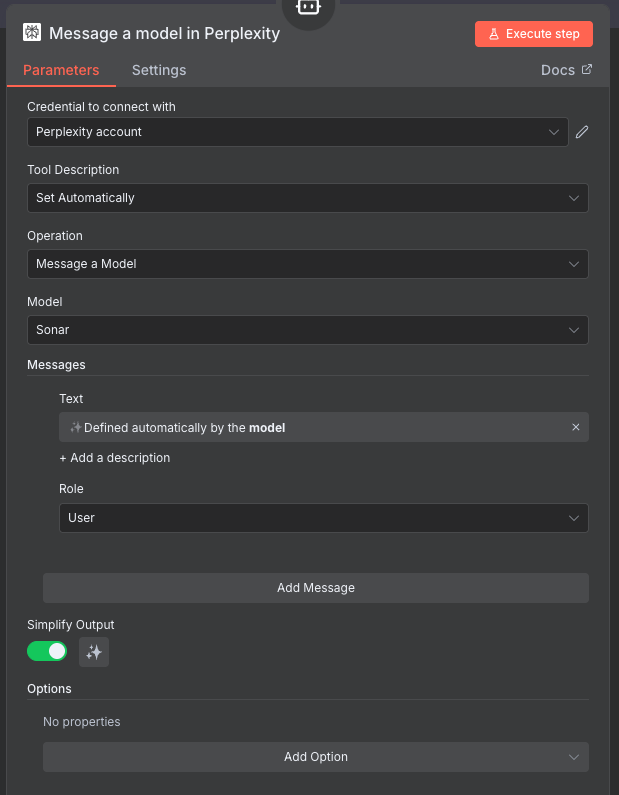Click the robot agent icon at top
Image resolution: width=619 pixels, height=795 pixels.
pyautogui.click(x=308, y=8)
